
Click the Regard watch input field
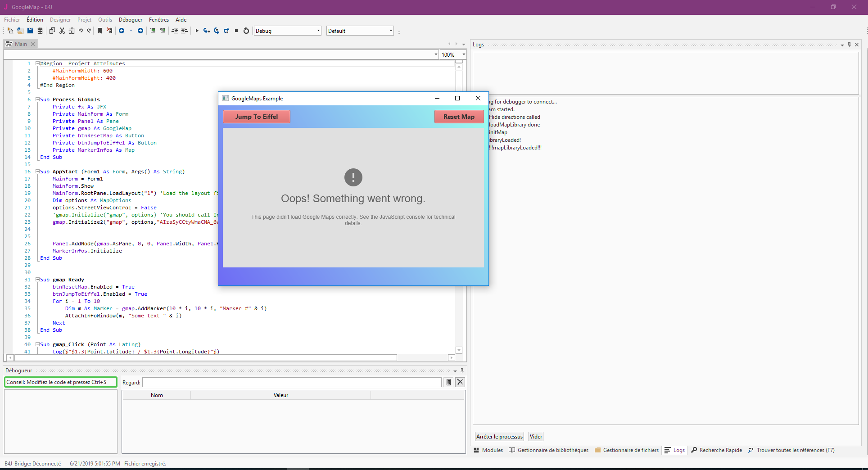[292, 382]
